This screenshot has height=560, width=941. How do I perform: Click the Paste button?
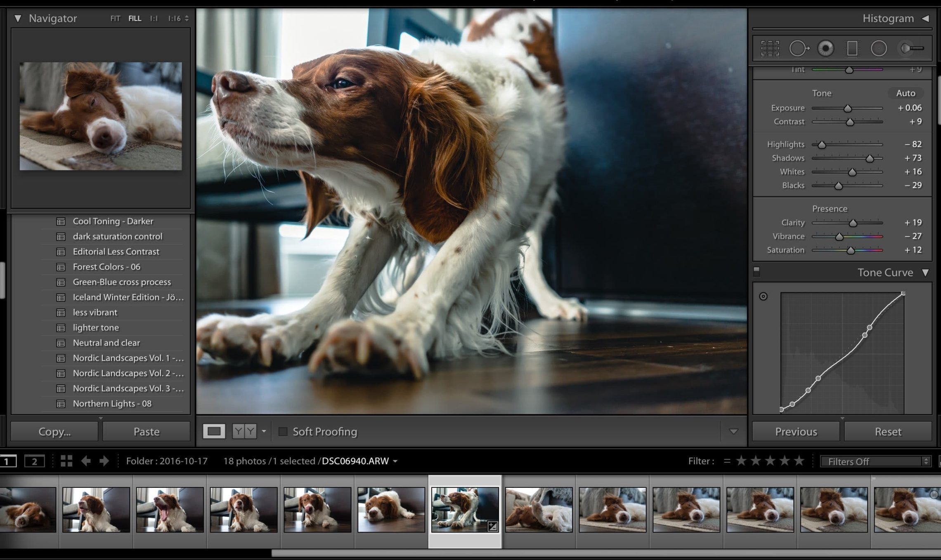tap(147, 431)
